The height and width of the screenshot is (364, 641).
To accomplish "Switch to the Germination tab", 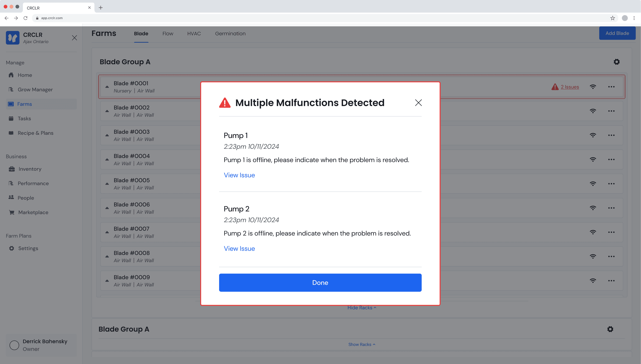I will [230, 34].
